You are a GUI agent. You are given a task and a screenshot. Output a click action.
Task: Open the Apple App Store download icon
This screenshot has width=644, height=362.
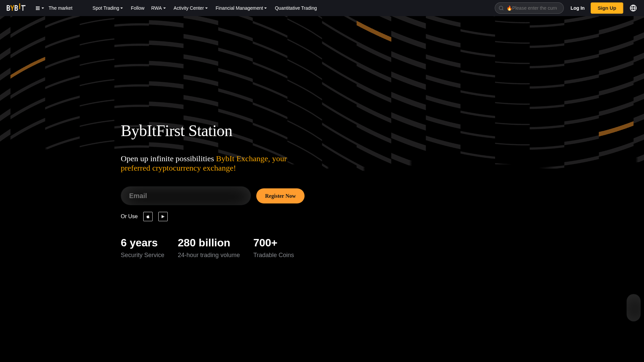click(x=148, y=217)
